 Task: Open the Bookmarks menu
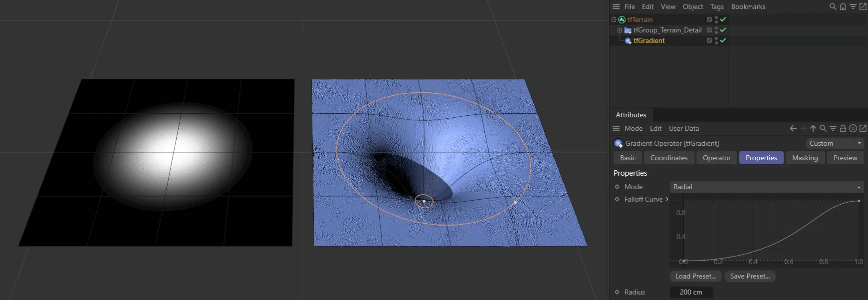pos(748,6)
